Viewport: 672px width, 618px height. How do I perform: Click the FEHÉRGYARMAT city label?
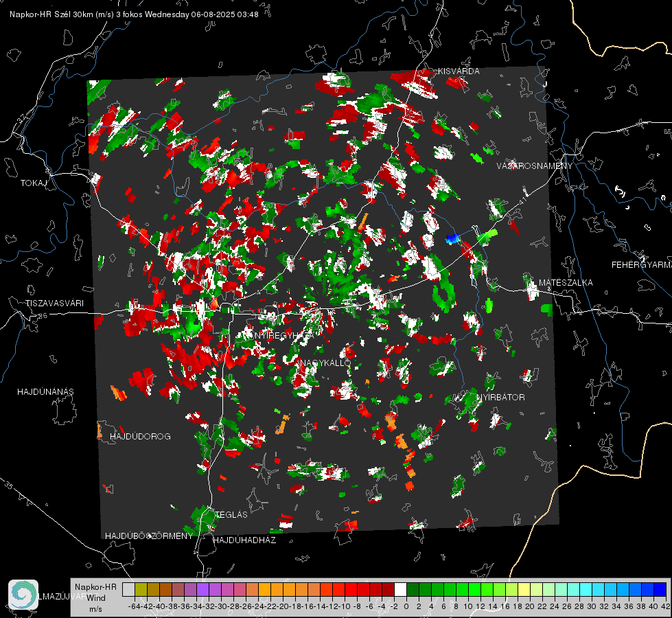[641, 265]
